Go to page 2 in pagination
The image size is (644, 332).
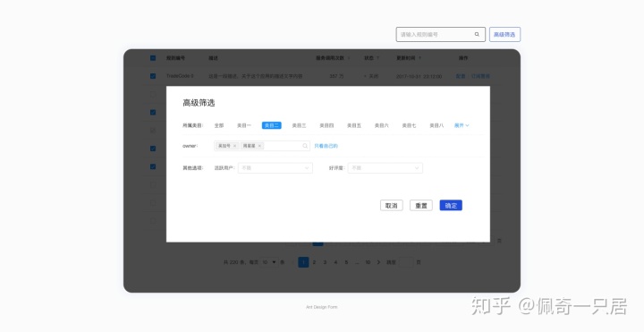(314, 262)
